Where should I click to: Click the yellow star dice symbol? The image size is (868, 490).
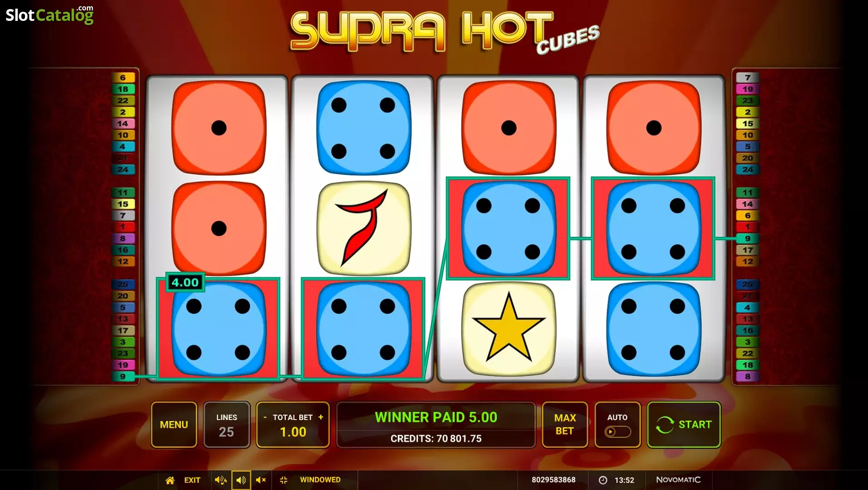pyautogui.click(x=508, y=329)
